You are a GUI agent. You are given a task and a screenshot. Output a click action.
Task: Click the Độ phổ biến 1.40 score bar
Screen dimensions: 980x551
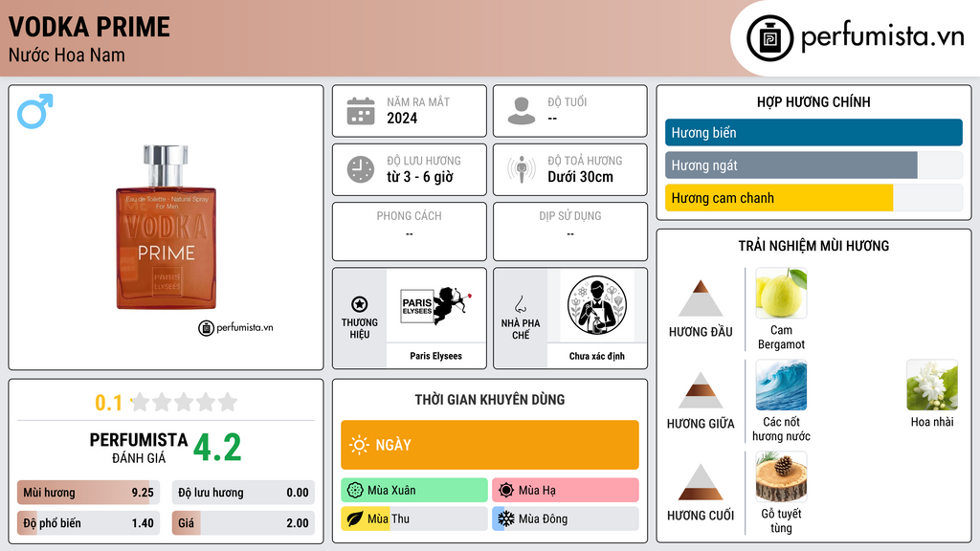click(88, 523)
